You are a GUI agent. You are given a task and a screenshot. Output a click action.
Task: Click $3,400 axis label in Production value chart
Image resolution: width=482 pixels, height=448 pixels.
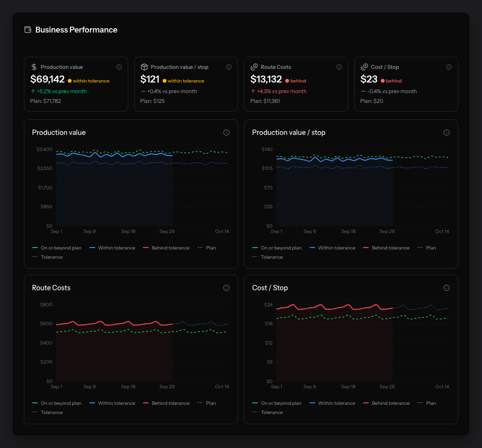45,149
